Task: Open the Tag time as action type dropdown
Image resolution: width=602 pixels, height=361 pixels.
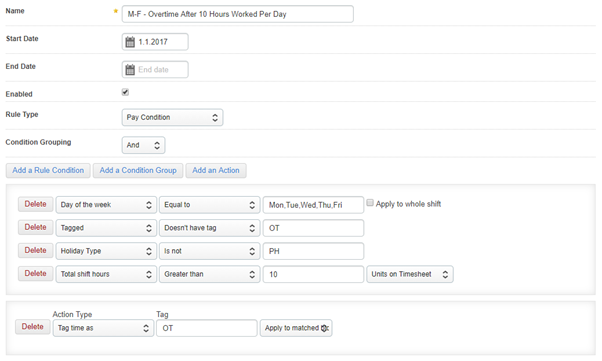Action: [103, 328]
